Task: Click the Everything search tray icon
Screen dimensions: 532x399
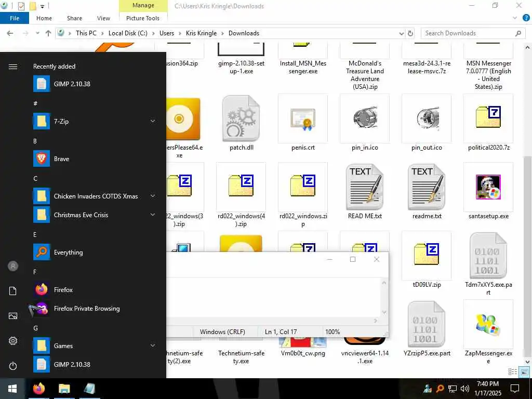Action: point(440,389)
